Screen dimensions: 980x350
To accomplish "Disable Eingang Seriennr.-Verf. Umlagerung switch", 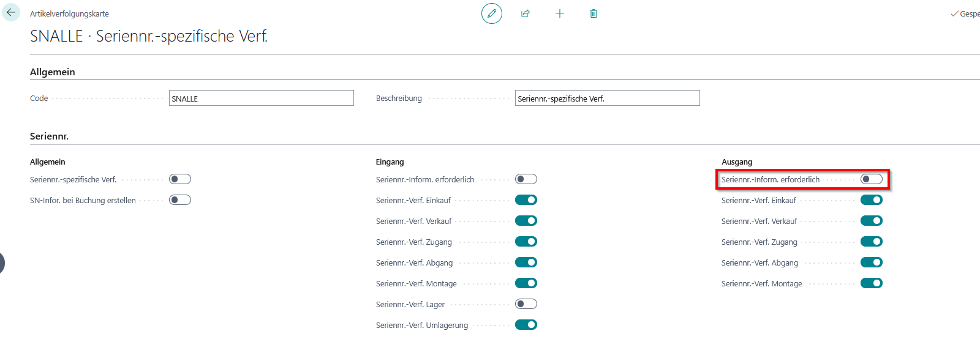I will click(526, 325).
